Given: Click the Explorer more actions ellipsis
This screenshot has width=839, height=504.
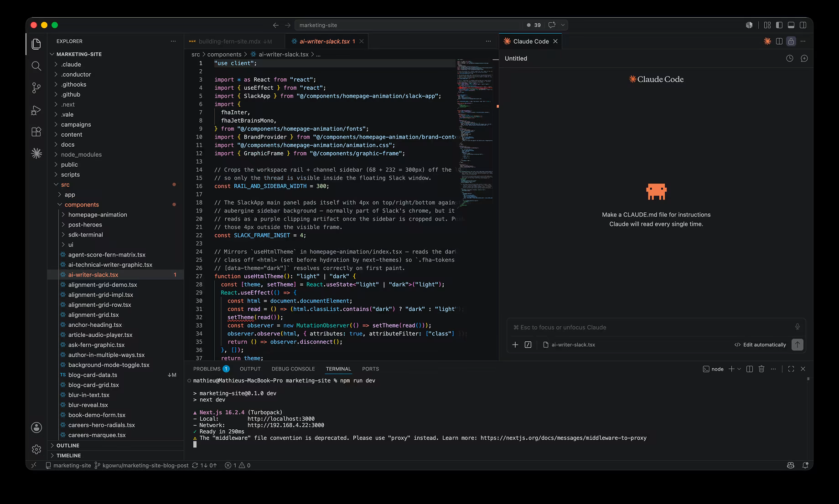Looking at the screenshot, I should 173,41.
